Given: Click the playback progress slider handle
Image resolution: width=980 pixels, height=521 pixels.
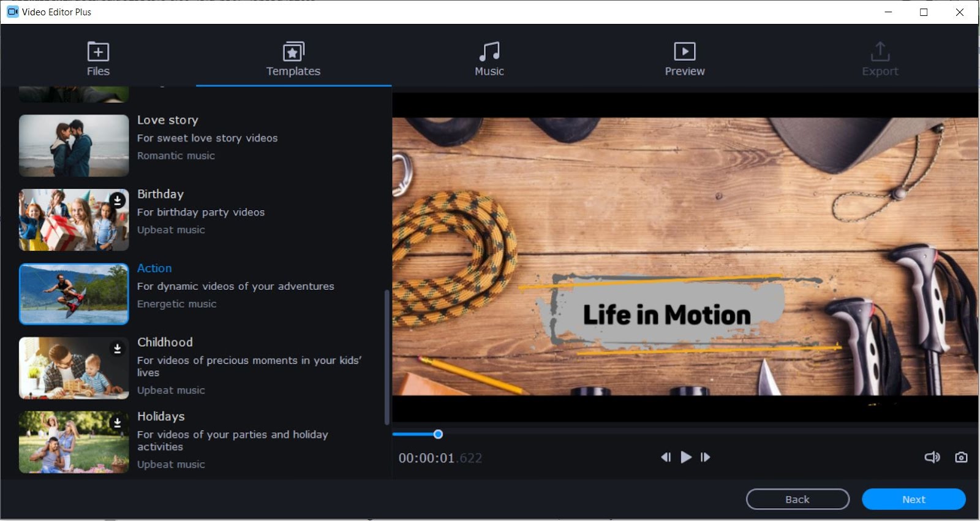Looking at the screenshot, I should [x=438, y=435].
